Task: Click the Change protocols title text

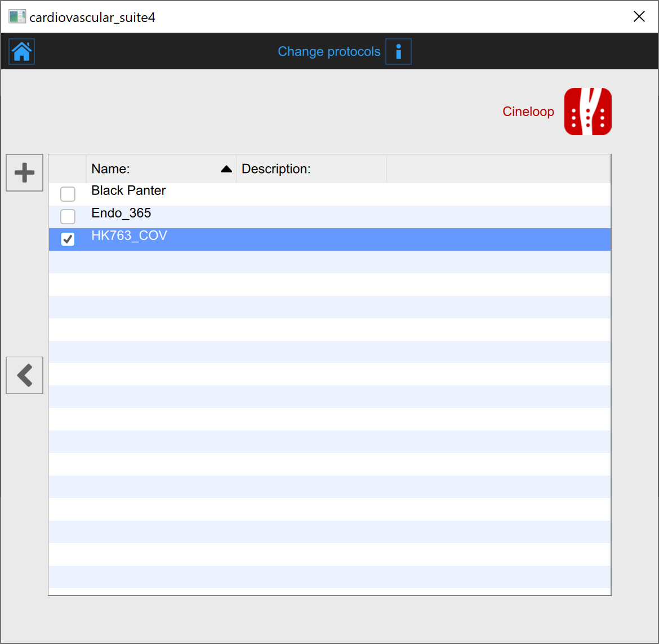Action: [329, 52]
